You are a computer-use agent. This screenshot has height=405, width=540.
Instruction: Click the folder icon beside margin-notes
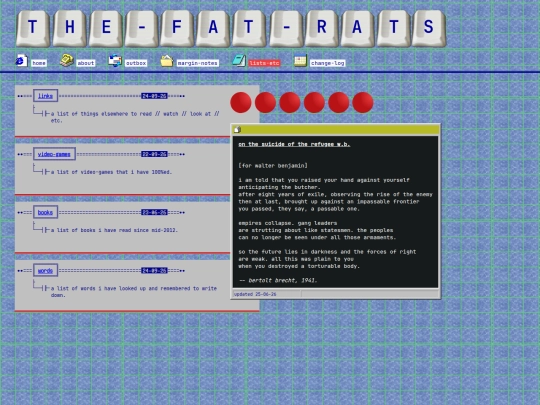[167, 61]
